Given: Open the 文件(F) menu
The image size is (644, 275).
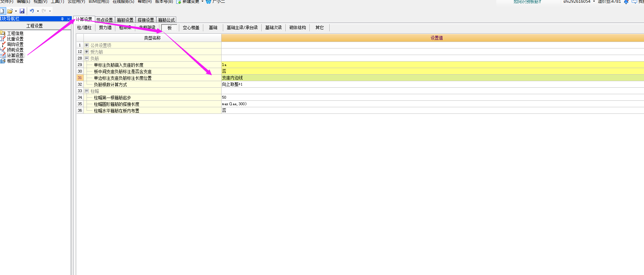Looking at the screenshot, I should pos(7,2).
